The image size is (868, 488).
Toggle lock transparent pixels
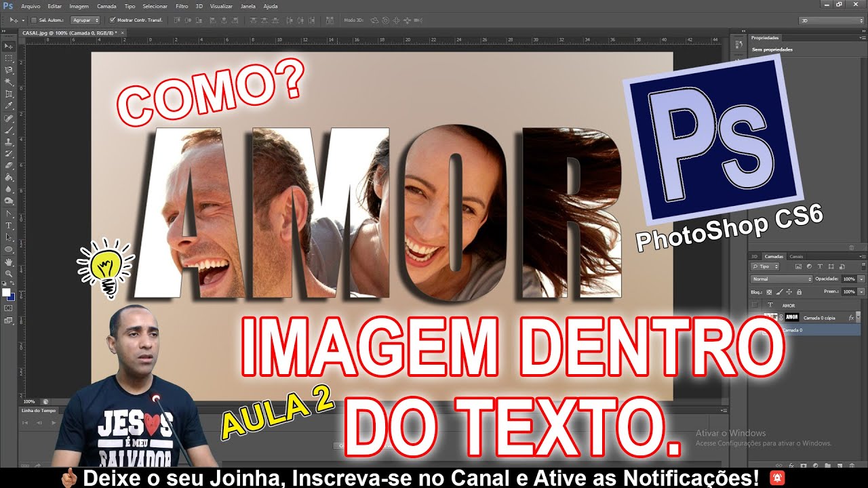pyautogui.click(x=770, y=291)
